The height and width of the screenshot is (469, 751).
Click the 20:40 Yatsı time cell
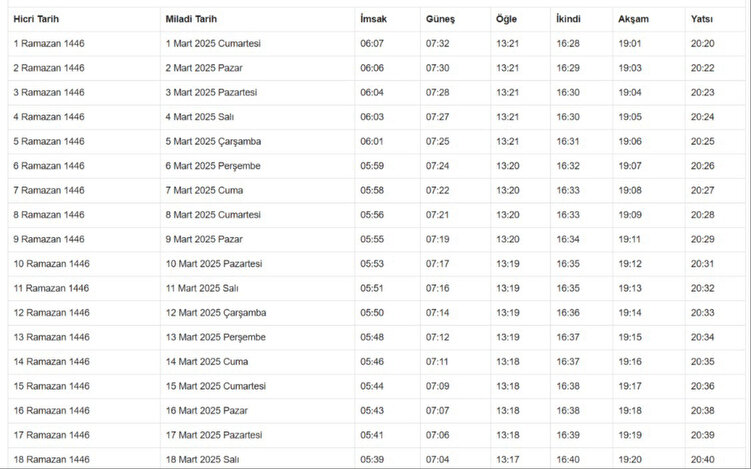click(x=702, y=459)
